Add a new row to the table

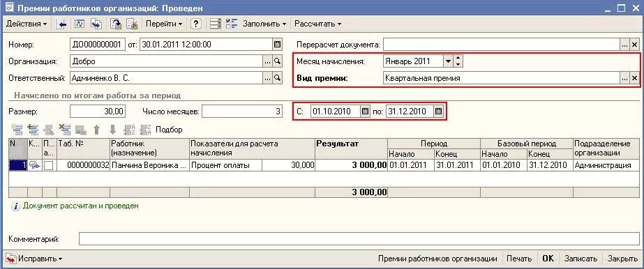click(x=17, y=130)
